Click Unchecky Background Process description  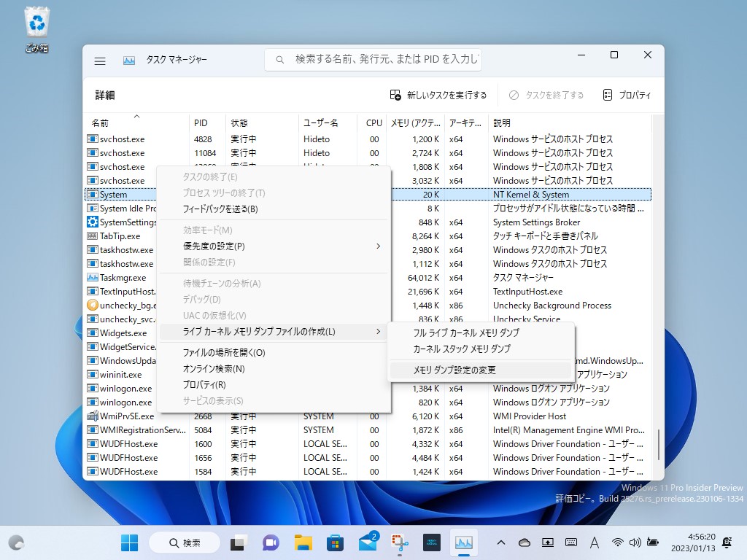[x=551, y=306]
